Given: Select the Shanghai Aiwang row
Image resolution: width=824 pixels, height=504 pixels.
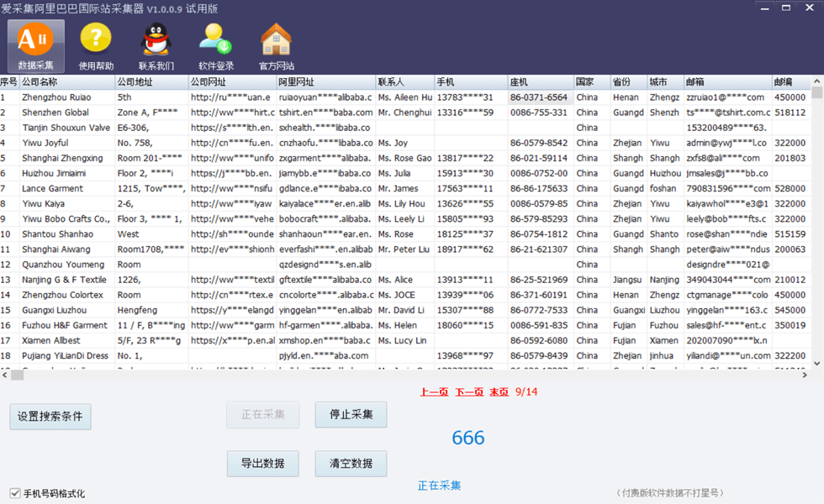Looking at the screenshot, I should (405, 249).
